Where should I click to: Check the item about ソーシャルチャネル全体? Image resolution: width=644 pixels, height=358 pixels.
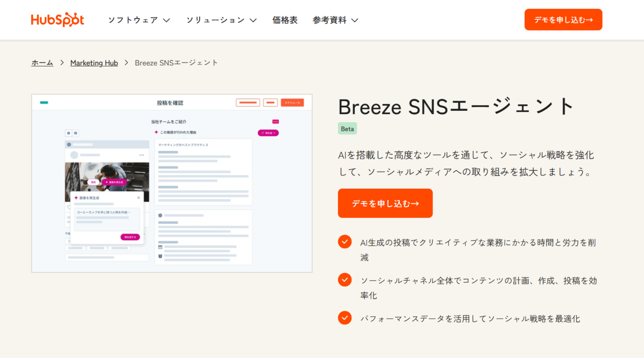pyautogui.click(x=344, y=280)
